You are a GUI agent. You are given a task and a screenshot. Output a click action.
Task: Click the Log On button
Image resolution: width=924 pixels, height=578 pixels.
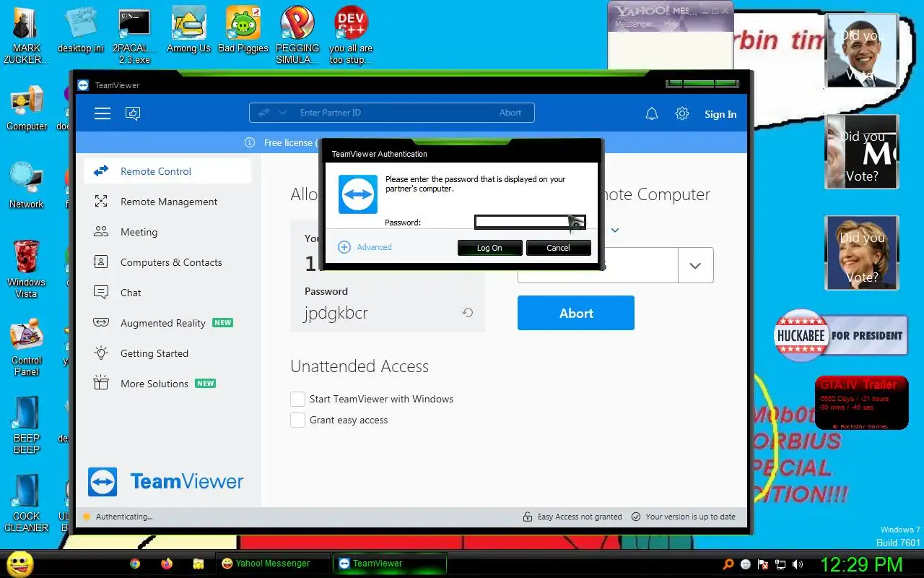pos(489,248)
